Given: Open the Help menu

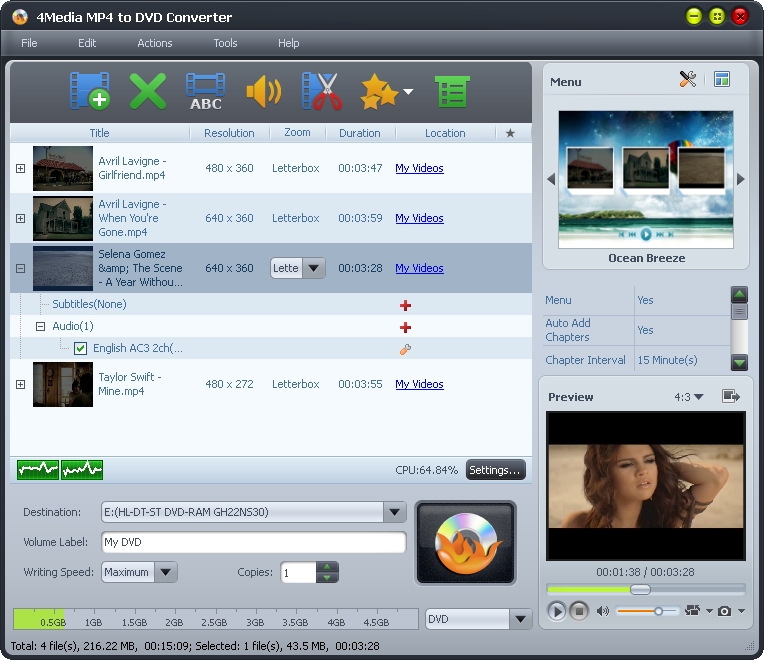Looking at the screenshot, I should point(288,43).
